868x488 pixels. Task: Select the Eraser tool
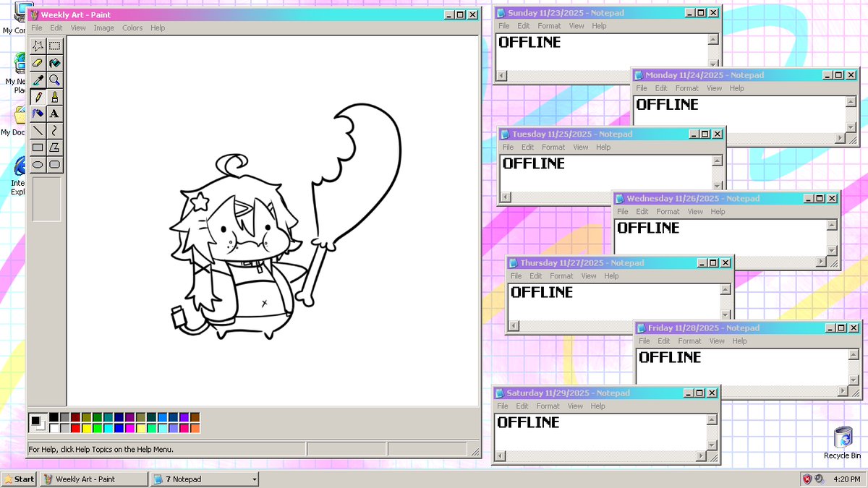pos(38,63)
